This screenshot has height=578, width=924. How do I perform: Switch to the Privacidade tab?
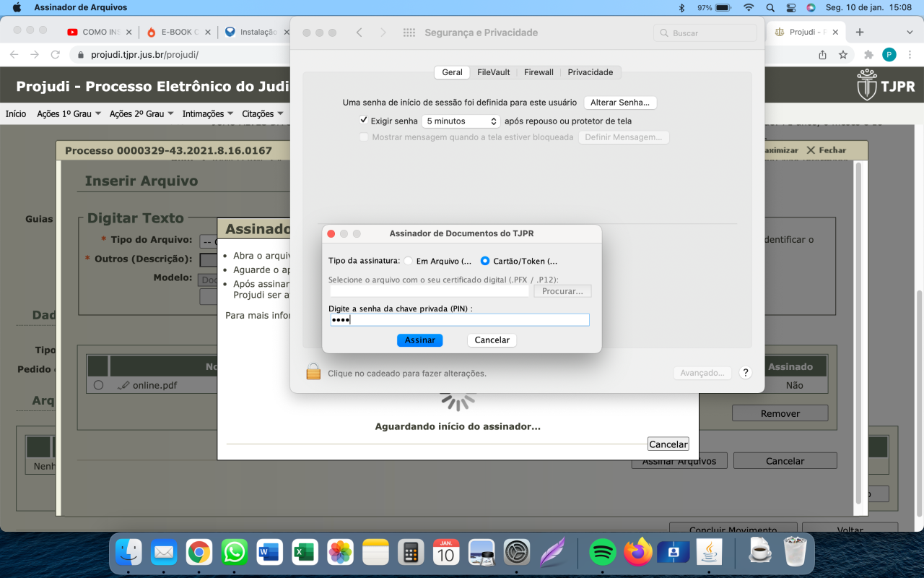(590, 72)
